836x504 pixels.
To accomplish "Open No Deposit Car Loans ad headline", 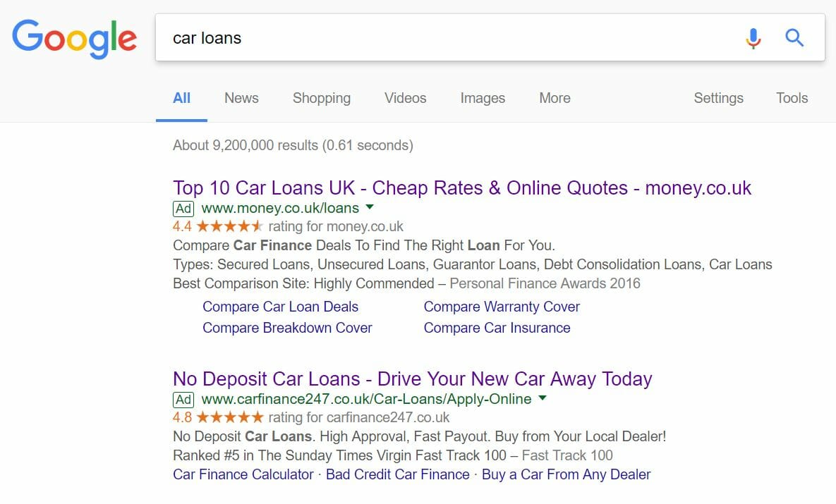I will point(412,379).
